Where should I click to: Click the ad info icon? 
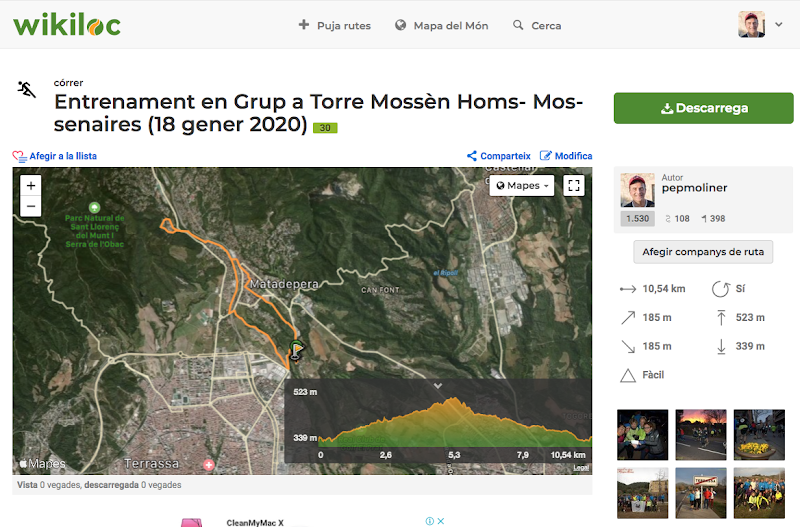click(x=430, y=521)
